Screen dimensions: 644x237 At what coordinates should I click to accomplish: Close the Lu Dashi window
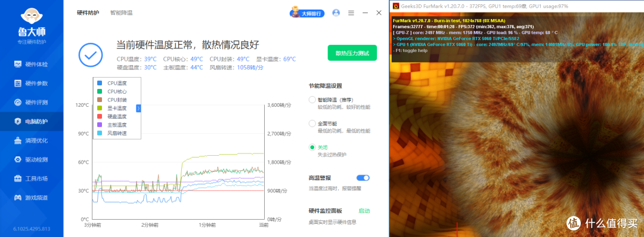(x=379, y=13)
